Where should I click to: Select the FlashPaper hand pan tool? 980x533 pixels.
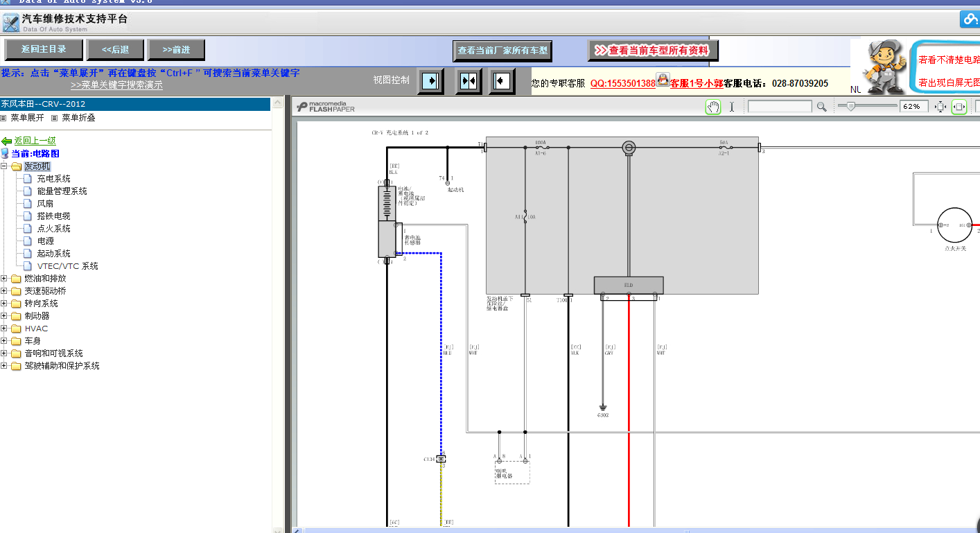coord(713,107)
